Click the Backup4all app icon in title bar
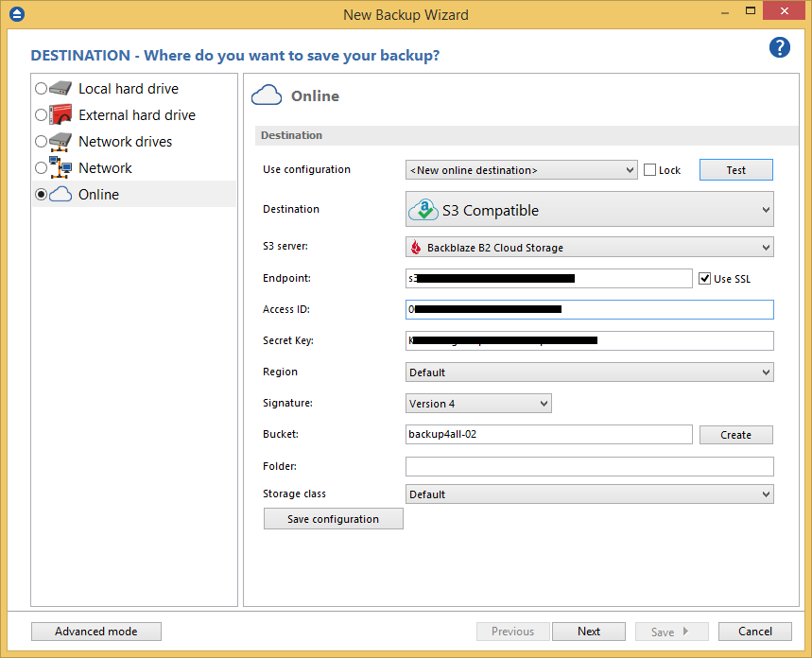Image resolution: width=812 pixels, height=658 pixels. click(x=17, y=14)
